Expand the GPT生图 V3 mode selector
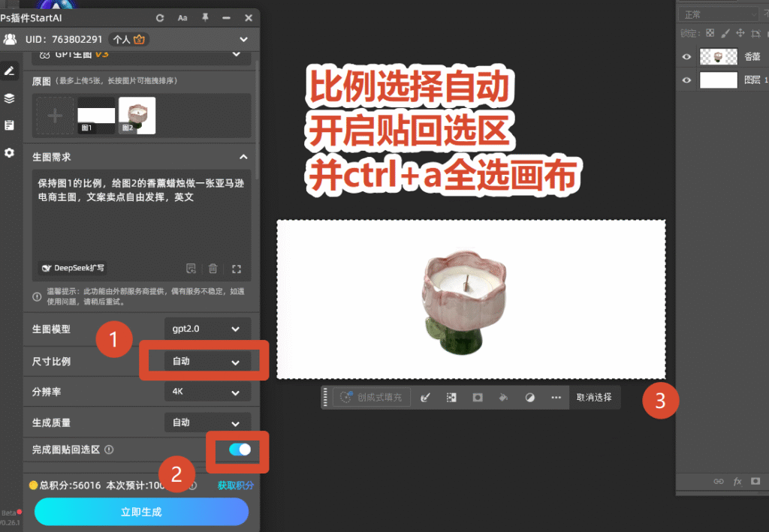 point(237,54)
